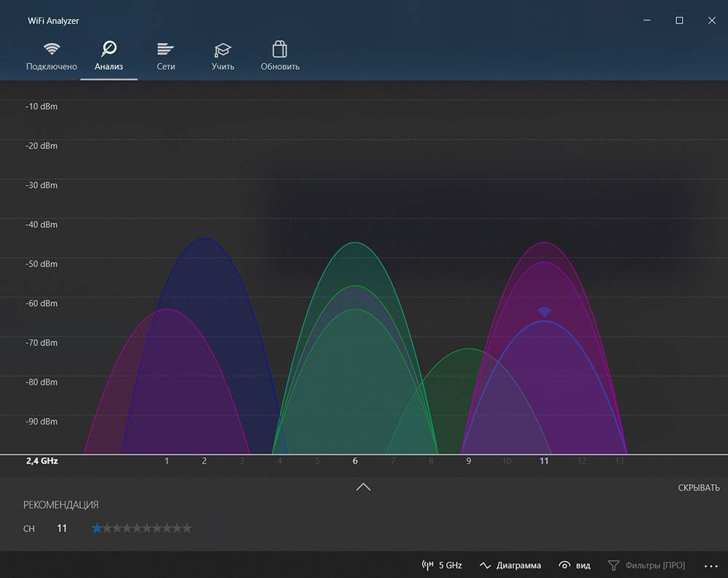This screenshot has height=578, width=728.
Task: Click the recommended channel number 11
Action: (62, 528)
